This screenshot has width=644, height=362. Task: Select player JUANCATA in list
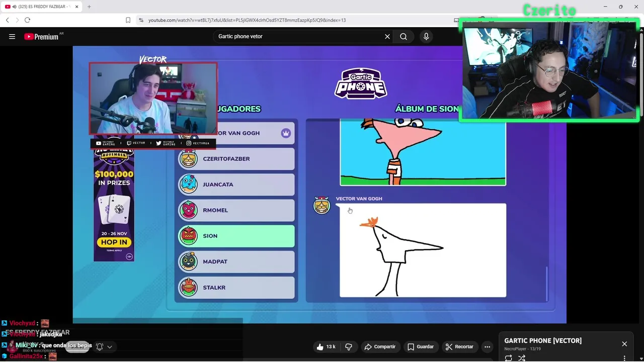[236, 185]
